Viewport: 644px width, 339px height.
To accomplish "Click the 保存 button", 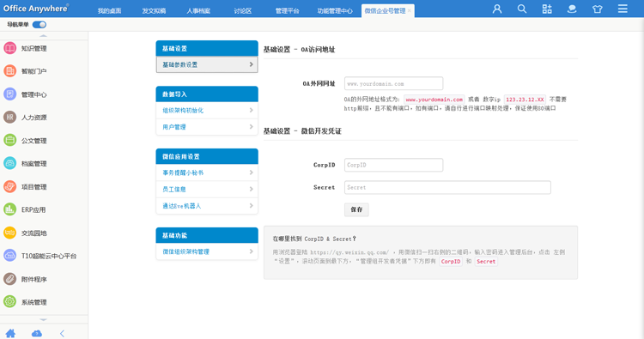I will 356,209.
